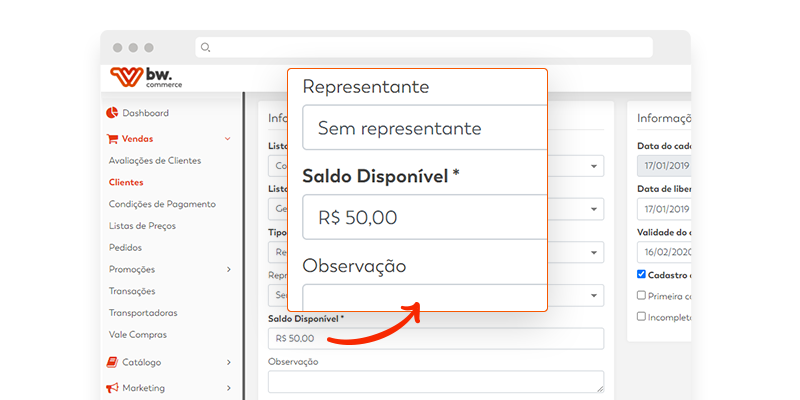The width and height of the screenshot is (800, 400).
Task: Open the Vale Compras page
Action: point(138,335)
